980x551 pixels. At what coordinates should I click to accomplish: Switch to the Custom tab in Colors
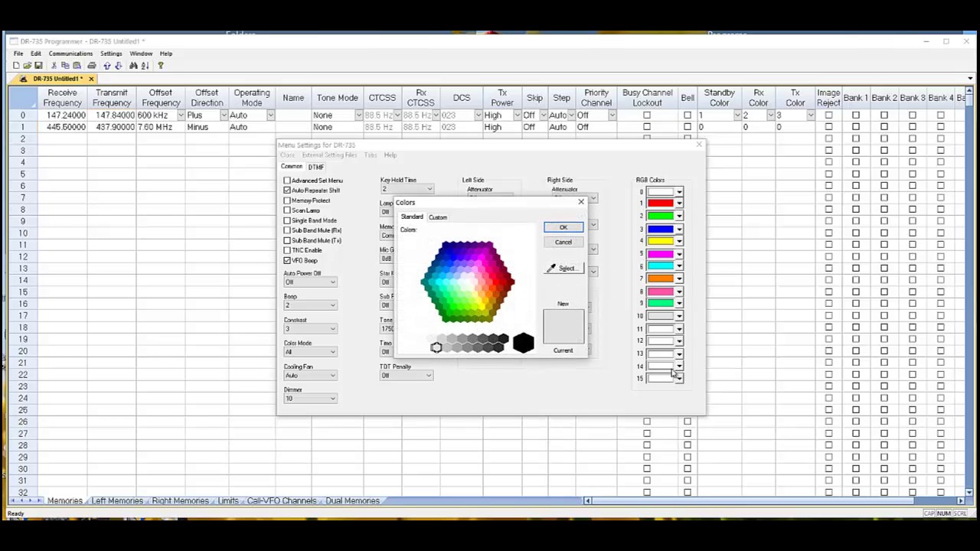pyautogui.click(x=438, y=217)
